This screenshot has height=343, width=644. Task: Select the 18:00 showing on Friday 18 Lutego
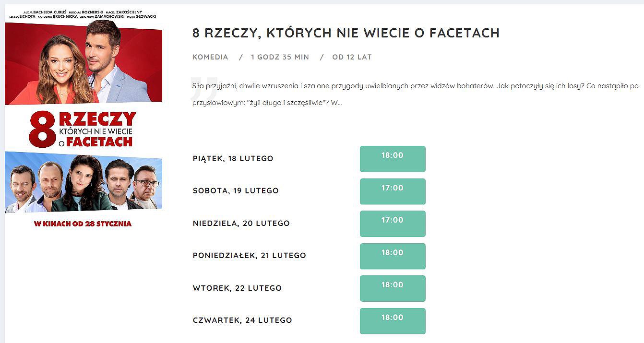point(393,159)
